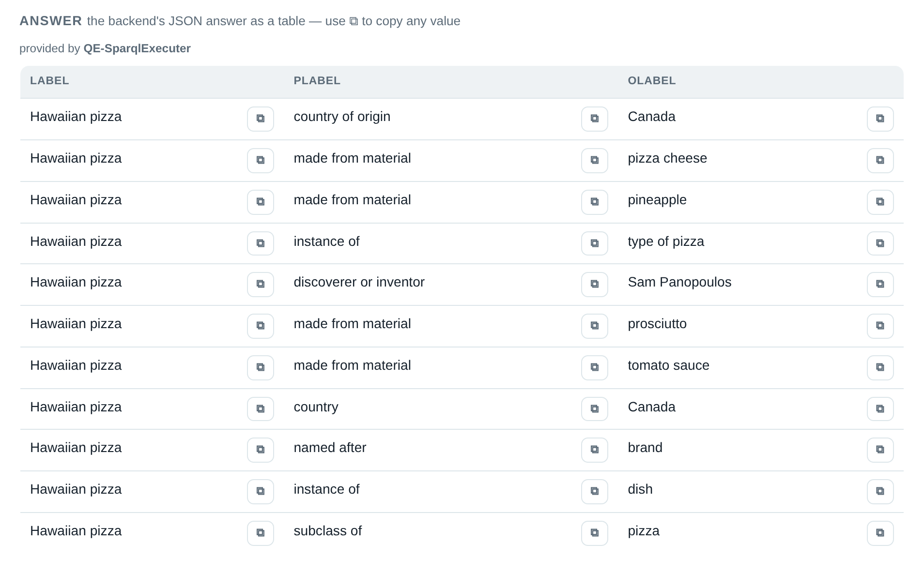Select the 'tomato sauce' cell text
The image size is (924, 574).
(x=668, y=365)
